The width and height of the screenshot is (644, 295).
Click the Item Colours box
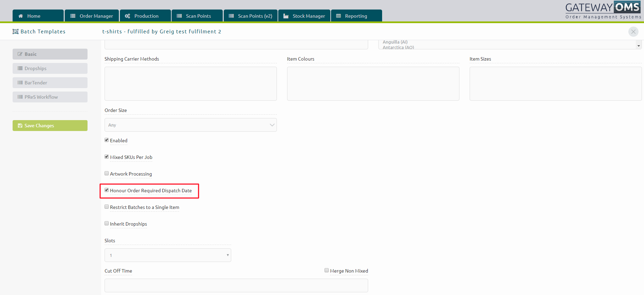tap(373, 84)
